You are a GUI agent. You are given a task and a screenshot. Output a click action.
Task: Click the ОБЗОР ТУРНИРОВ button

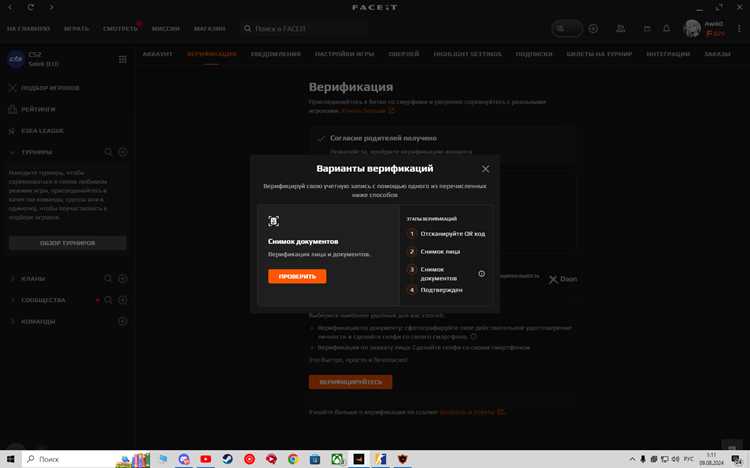tap(67, 243)
